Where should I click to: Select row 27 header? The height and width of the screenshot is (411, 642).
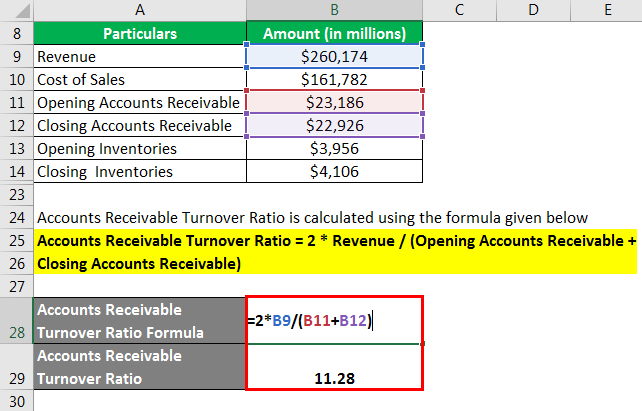pos(17,286)
